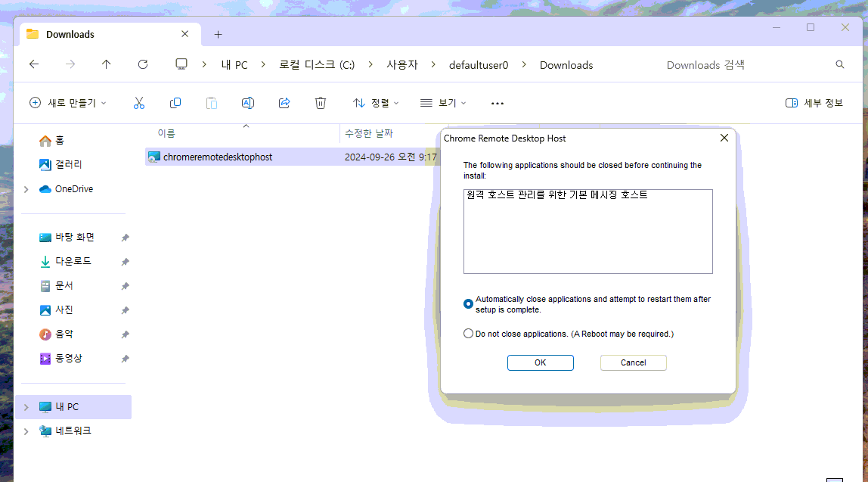This screenshot has width=868, height=482.
Task: Sort by the 수정한 날짜 column header
Action: pos(369,133)
